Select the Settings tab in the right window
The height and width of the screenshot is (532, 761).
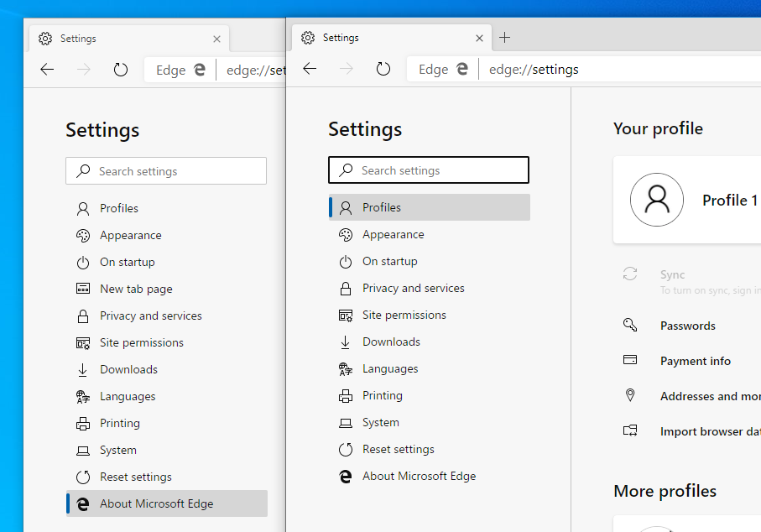coord(392,38)
